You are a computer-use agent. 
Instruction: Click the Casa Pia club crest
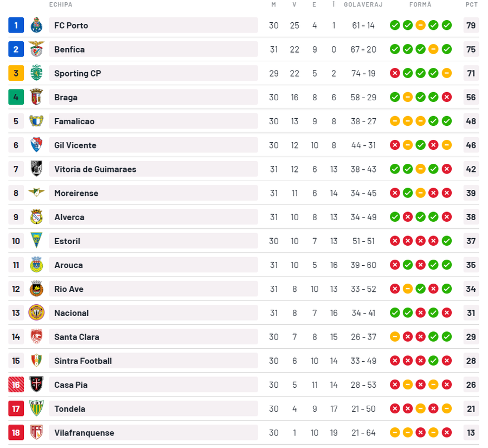(x=36, y=385)
